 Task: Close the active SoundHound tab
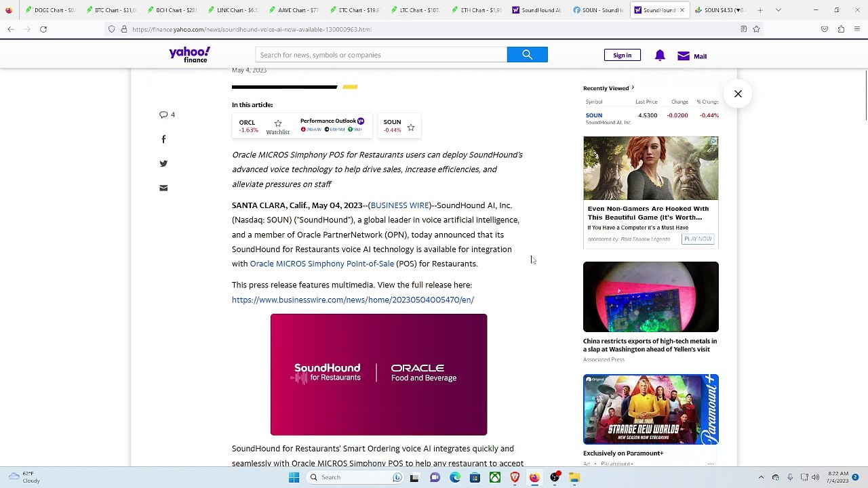(x=682, y=10)
